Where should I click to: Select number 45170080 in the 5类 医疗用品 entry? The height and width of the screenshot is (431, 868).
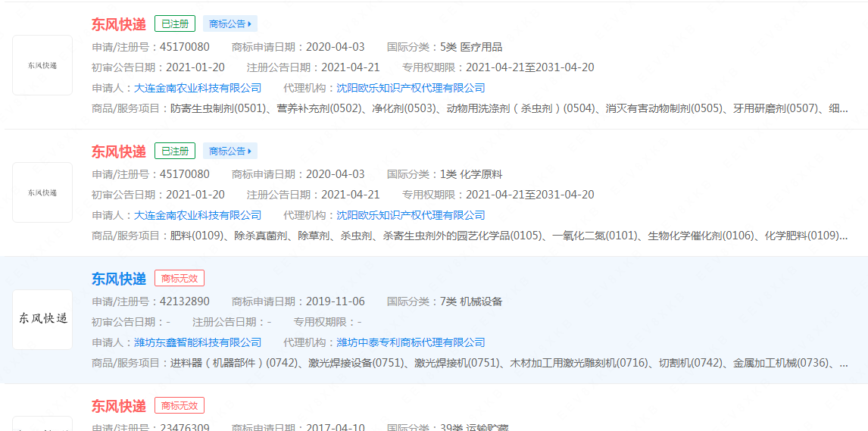185,47
